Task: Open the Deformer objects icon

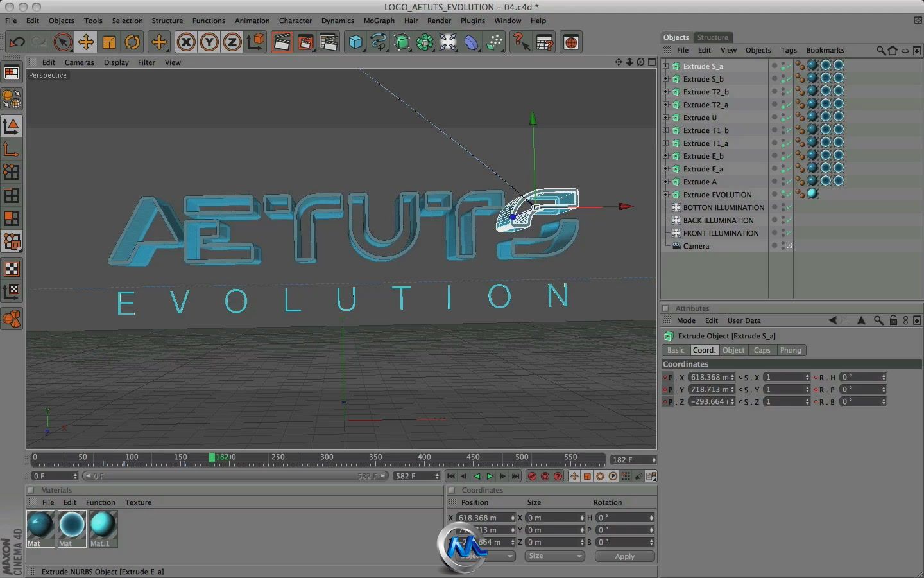Action: click(471, 42)
